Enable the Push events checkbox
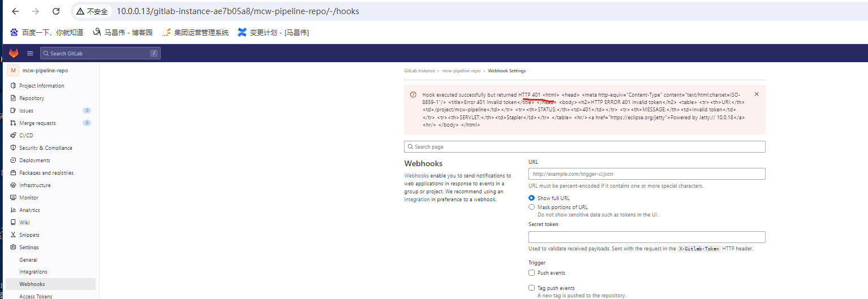Screen dimensions: 868x299 [531, 273]
